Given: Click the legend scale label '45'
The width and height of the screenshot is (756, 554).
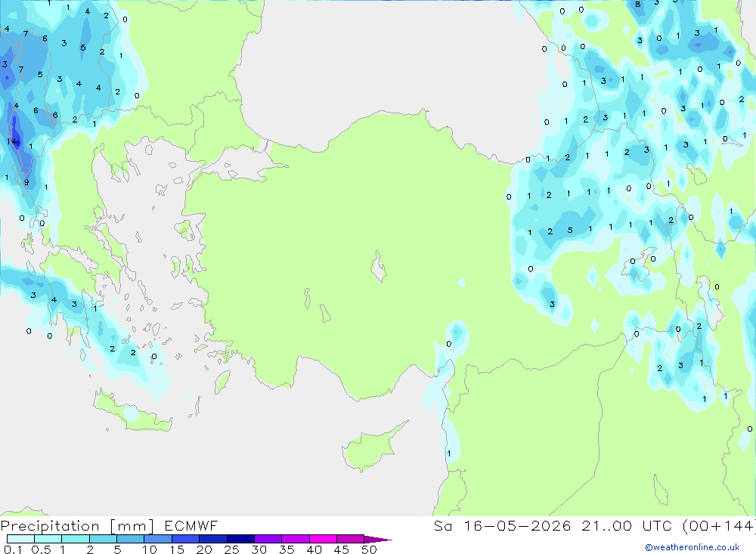Looking at the screenshot, I should 342,549.
